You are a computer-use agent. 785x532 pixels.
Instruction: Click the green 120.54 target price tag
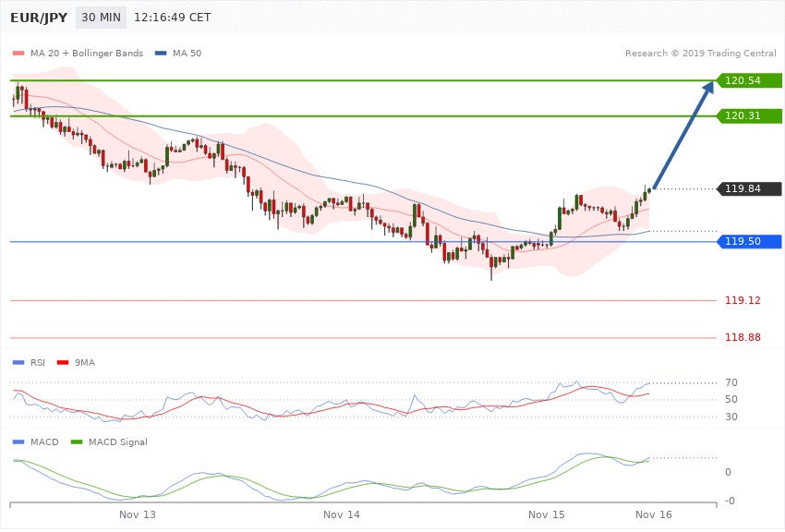[749, 80]
